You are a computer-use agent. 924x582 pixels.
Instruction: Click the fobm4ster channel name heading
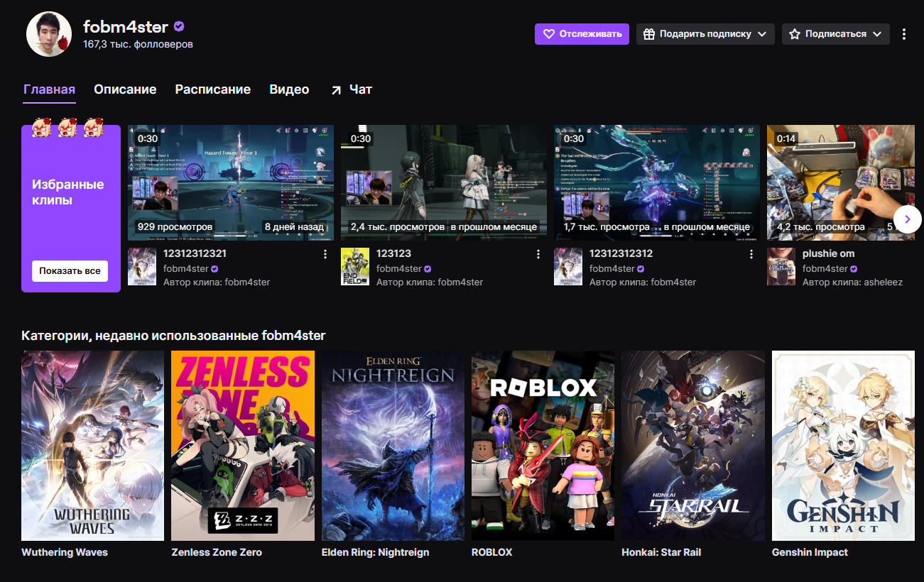click(x=126, y=27)
